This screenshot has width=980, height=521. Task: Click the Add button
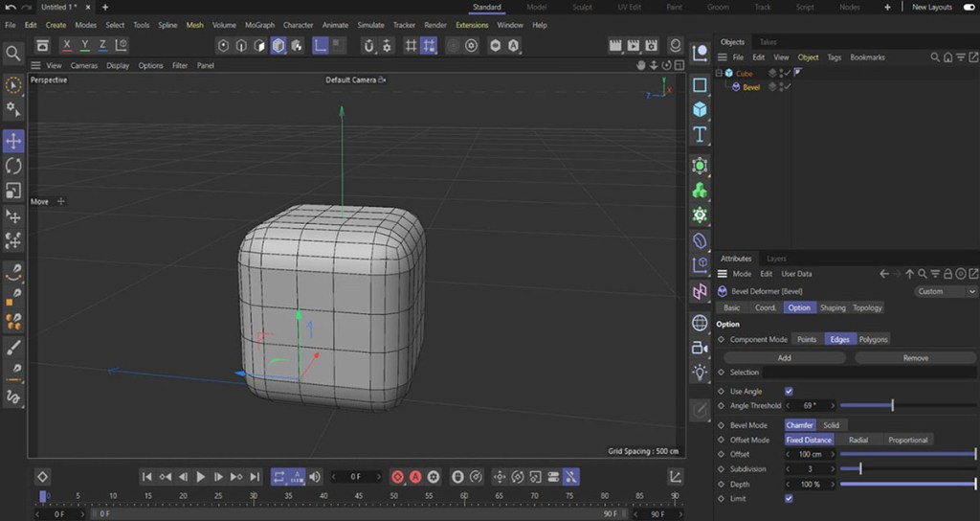pyautogui.click(x=784, y=357)
